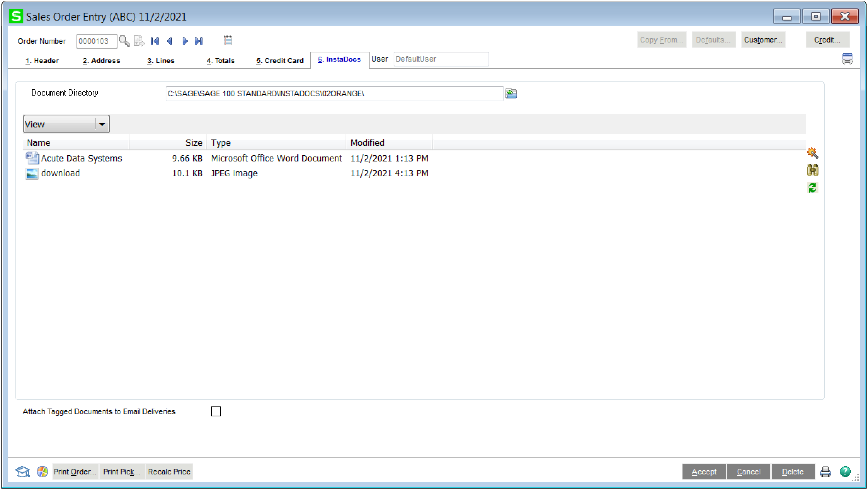Refresh the document list

[x=812, y=187]
